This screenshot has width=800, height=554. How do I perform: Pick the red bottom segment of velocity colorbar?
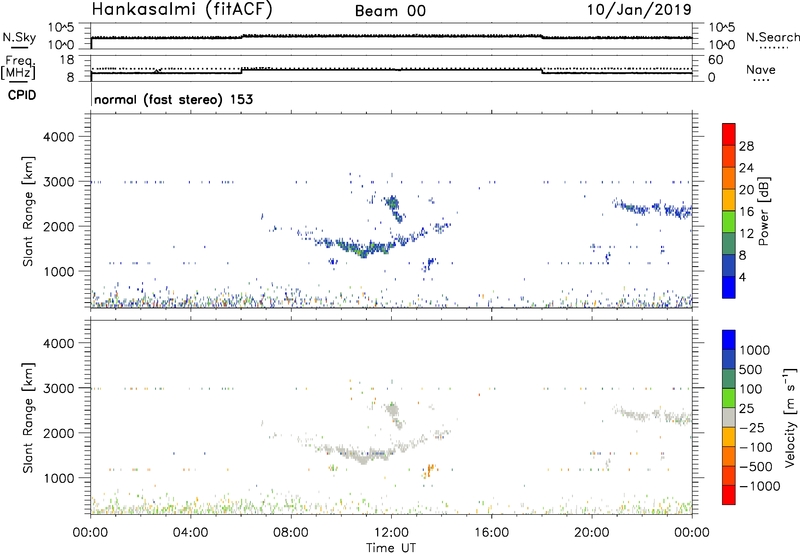tap(729, 495)
